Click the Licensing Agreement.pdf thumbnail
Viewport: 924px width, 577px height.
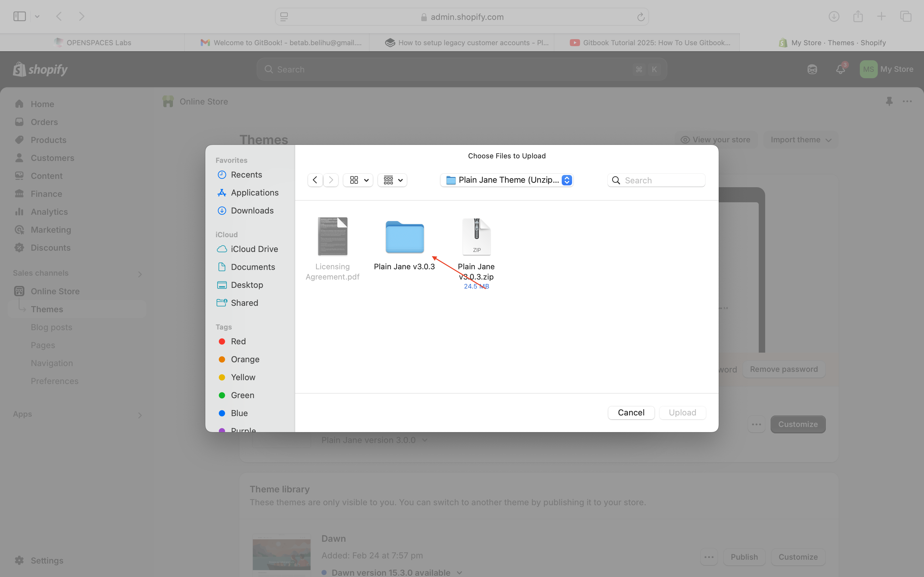pos(332,237)
